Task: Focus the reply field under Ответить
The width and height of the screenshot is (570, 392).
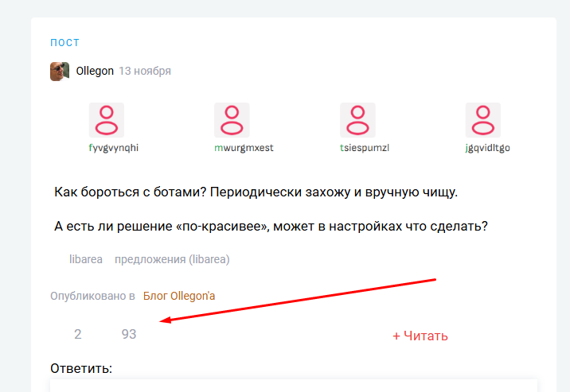Action: 293,385
